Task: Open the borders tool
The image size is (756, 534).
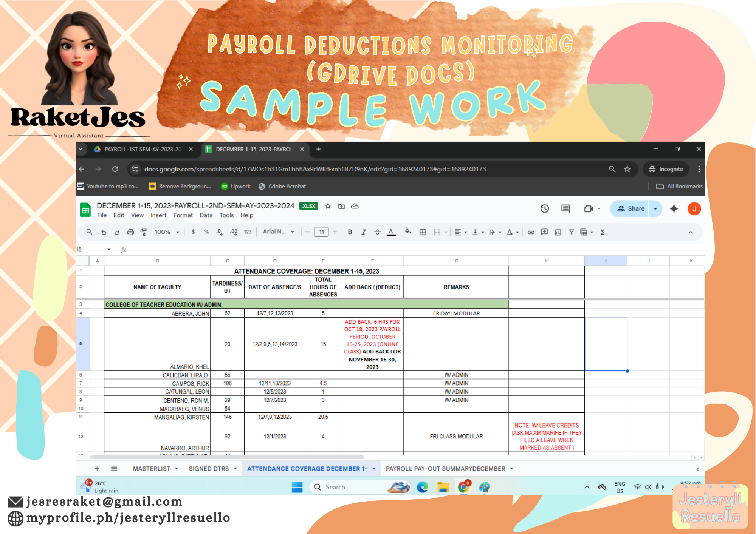Action: (423, 232)
